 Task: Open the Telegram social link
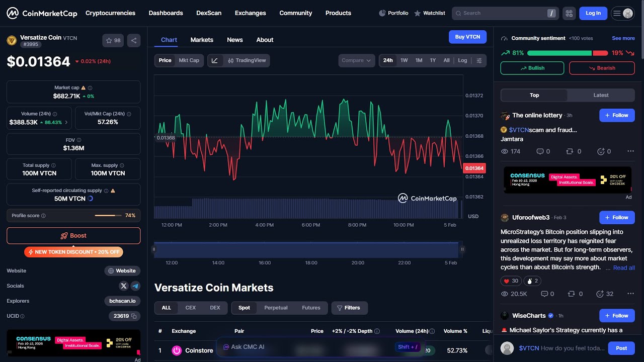pos(135,286)
